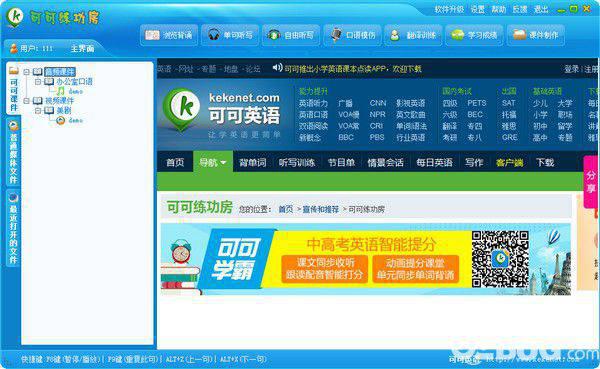600x369 pixels.
Task: Open the 设置 menu item
Action: [478, 9]
